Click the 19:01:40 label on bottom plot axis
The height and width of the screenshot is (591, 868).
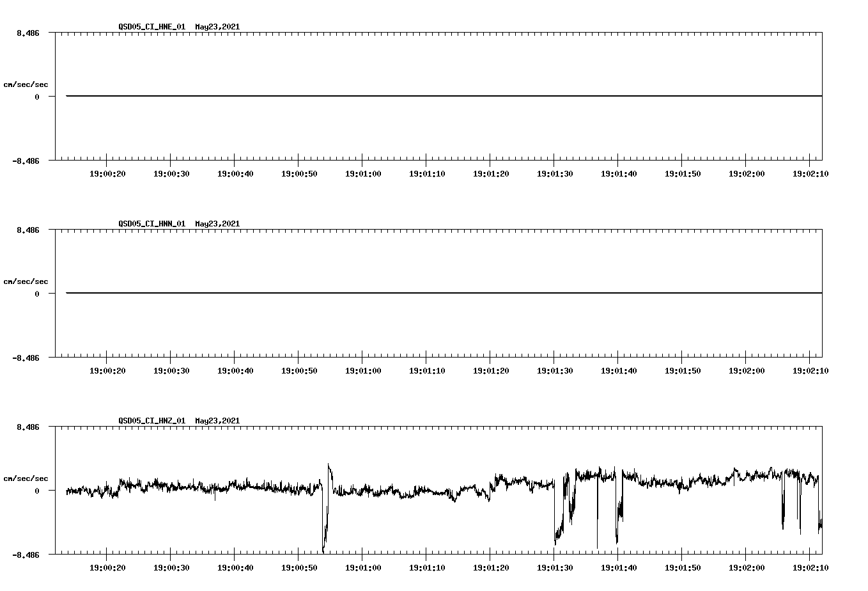tap(620, 567)
